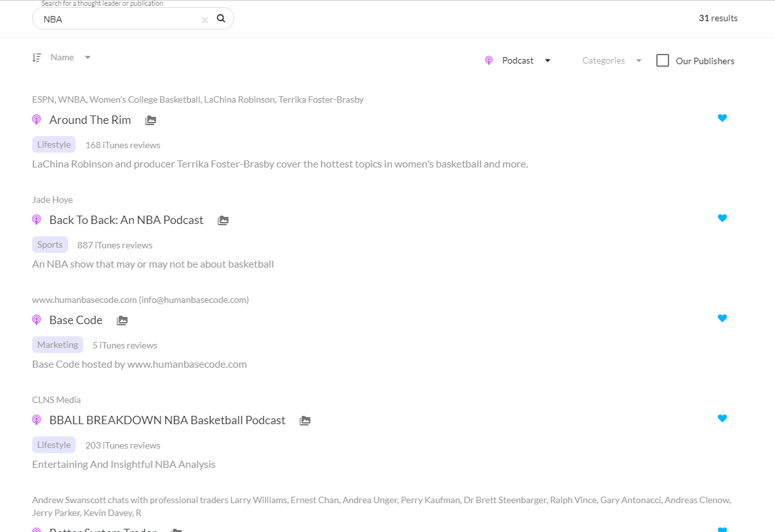
Task: Click Lifestyle tag under Around The Rim
Action: coord(54,144)
